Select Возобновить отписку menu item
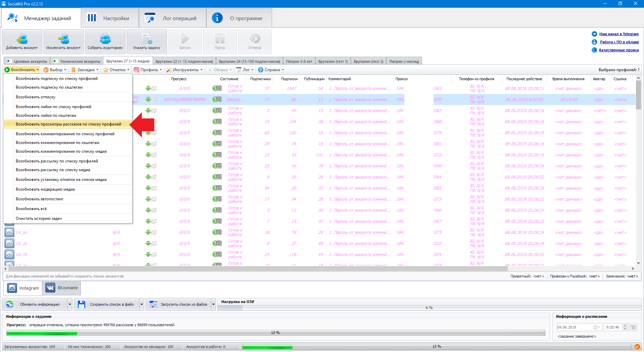This screenshot has width=644, height=352. pyautogui.click(x=68, y=97)
